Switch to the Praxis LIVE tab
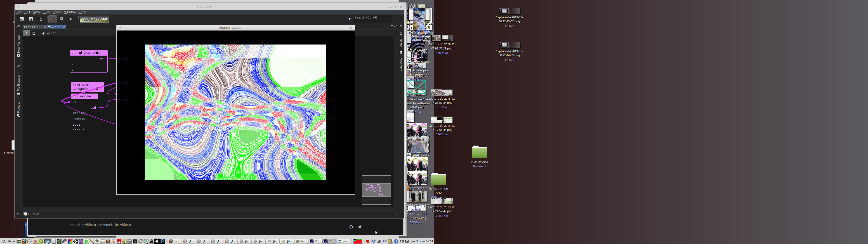The image size is (868, 244). point(32,27)
